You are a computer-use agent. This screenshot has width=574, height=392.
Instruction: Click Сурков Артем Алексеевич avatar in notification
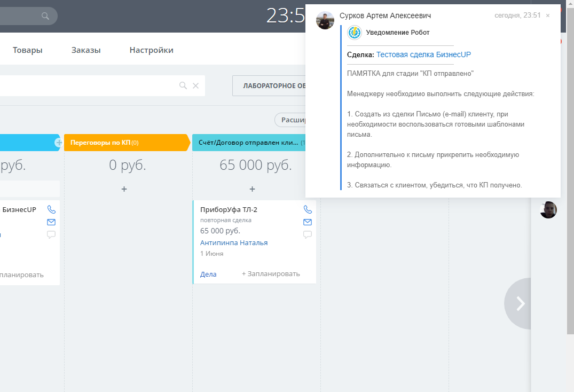click(x=325, y=20)
